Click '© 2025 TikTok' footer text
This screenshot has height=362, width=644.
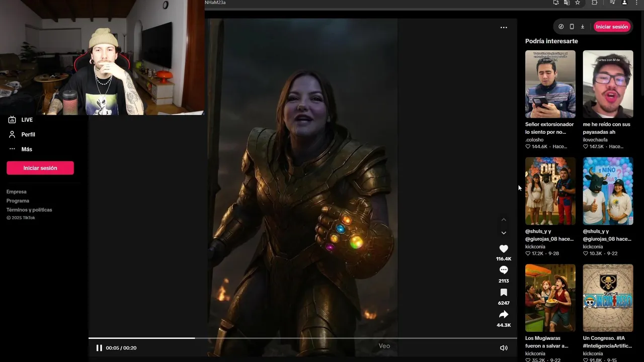(21, 218)
